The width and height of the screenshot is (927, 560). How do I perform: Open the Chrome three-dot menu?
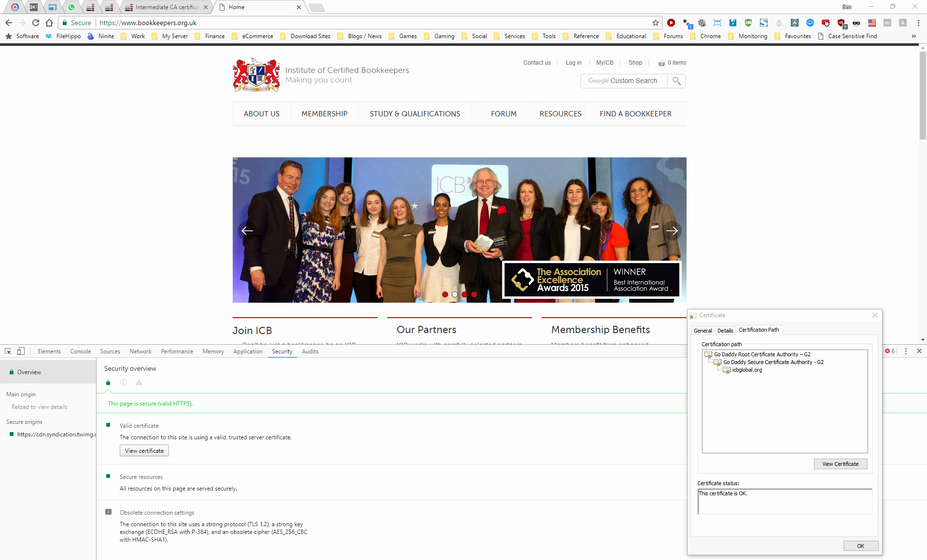pyautogui.click(x=918, y=23)
